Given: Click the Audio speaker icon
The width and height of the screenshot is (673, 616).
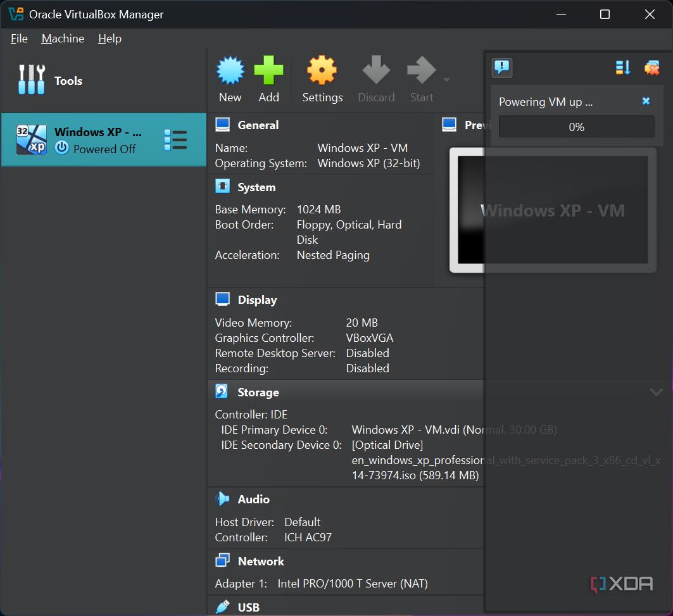Looking at the screenshot, I should (222, 498).
